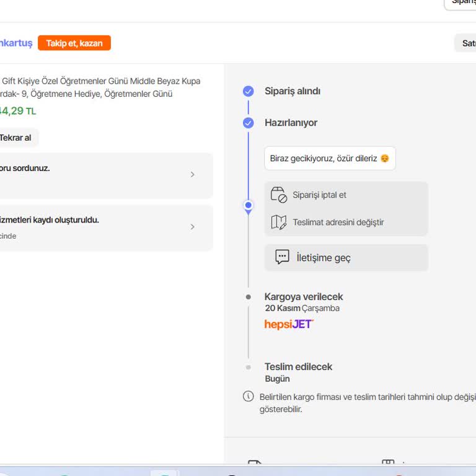The height and width of the screenshot is (476, 476).
Task: Click the cancel-order package icon
Action: pyautogui.click(x=279, y=195)
